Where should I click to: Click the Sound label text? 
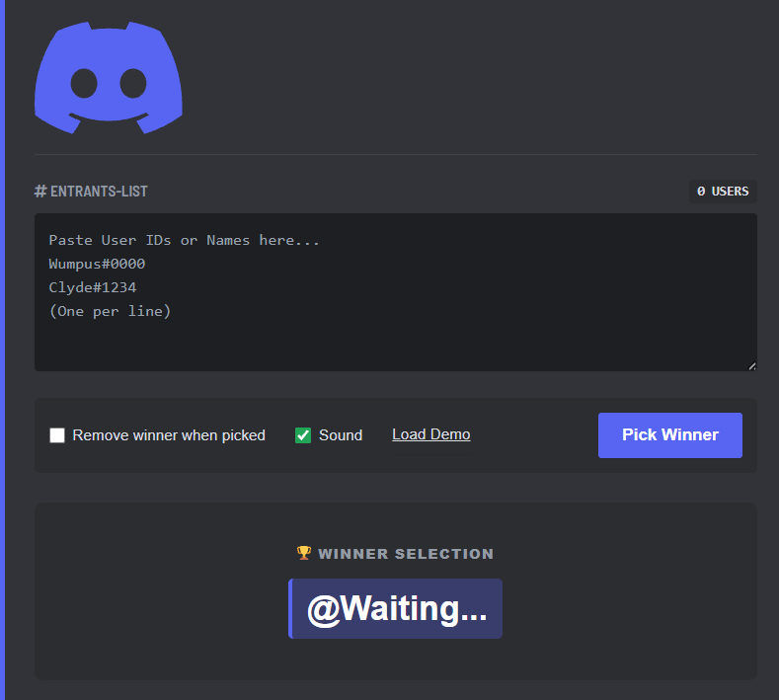pyautogui.click(x=341, y=435)
